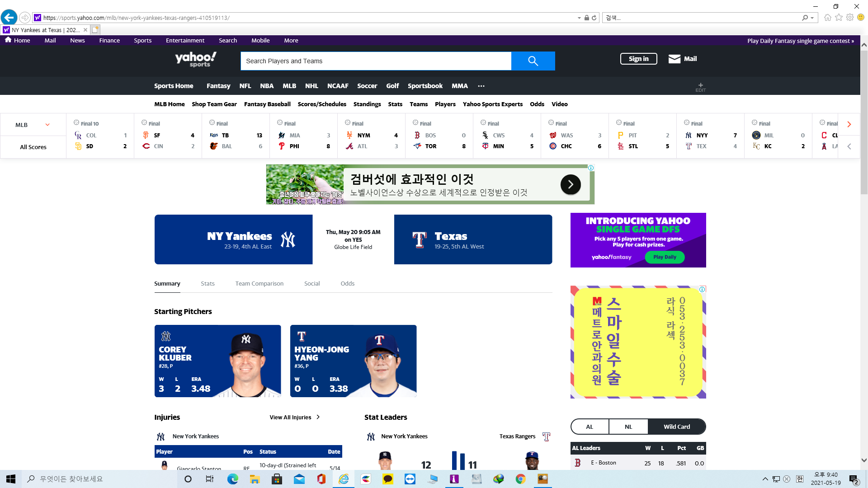Open Chrome from the taskbar
Viewport: 868px width, 488px height.
click(520, 479)
